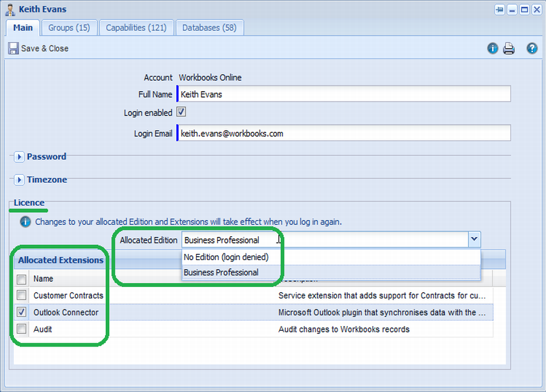Select the Customer Contracts row name
This screenshot has width=546, height=392.
pyautogui.click(x=69, y=296)
